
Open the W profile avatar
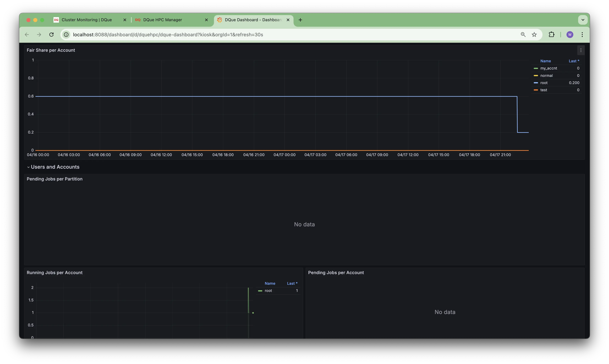pyautogui.click(x=570, y=35)
